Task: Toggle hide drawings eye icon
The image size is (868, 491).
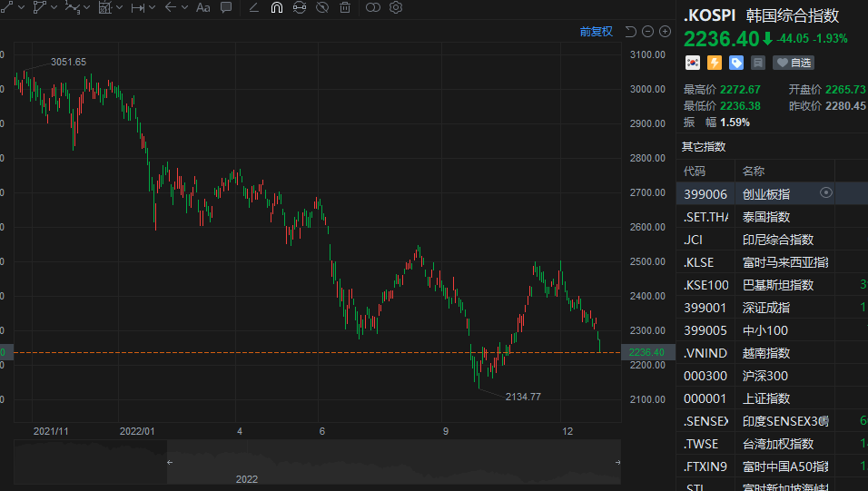Action: tap(322, 7)
